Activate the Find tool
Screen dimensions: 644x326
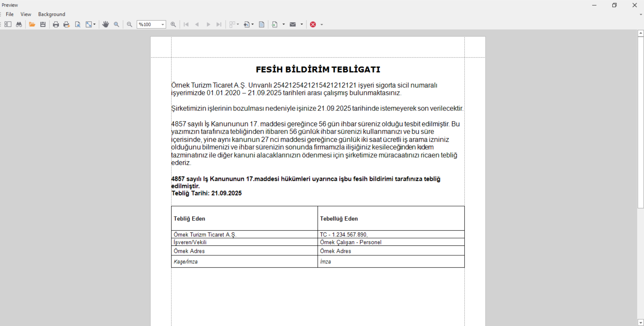(19, 24)
